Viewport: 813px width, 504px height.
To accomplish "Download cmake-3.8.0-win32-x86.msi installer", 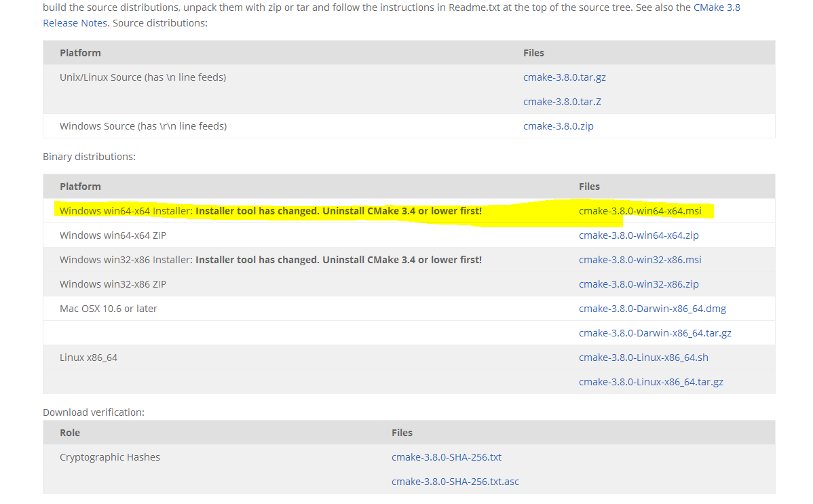I will pyautogui.click(x=640, y=260).
